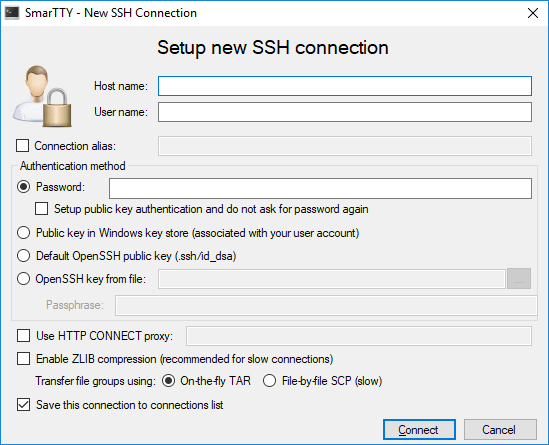The height and width of the screenshot is (445, 549).
Task: Check Setup public key authentication option
Action: pyautogui.click(x=41, y=209)
